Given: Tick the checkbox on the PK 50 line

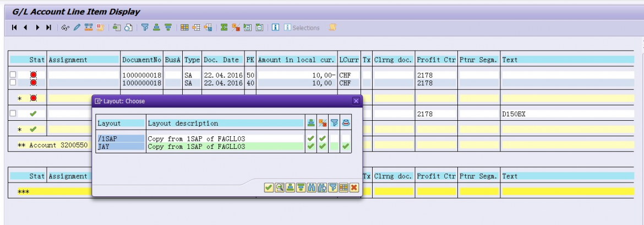Looking at the screenshot, I should pyautogui.click(x=13, y=75).
